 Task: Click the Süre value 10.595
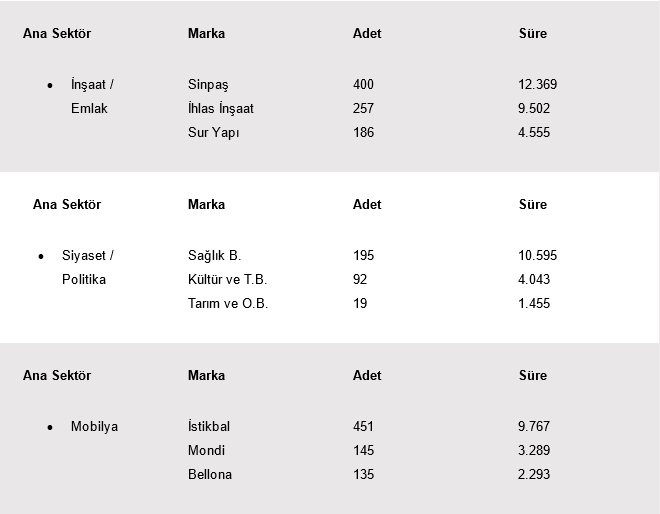click(x=537, y=256)
